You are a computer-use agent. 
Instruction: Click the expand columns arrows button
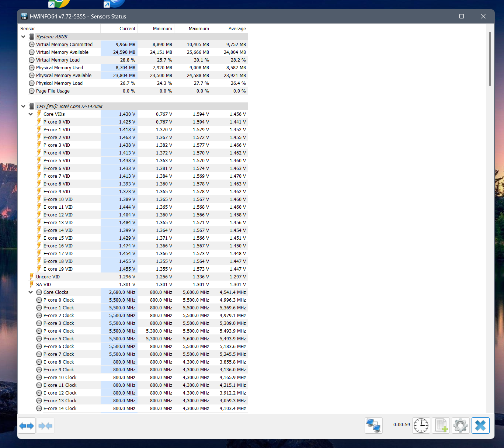[x=27, y=426]
